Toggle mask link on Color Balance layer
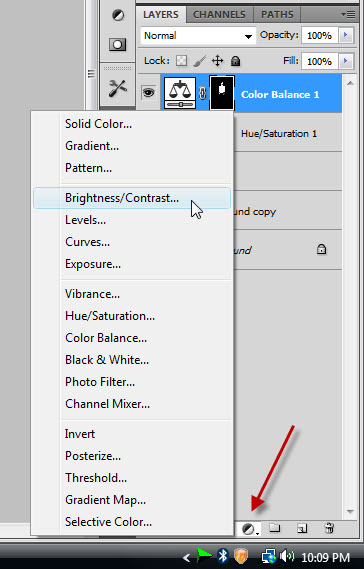 coord(203,93)
